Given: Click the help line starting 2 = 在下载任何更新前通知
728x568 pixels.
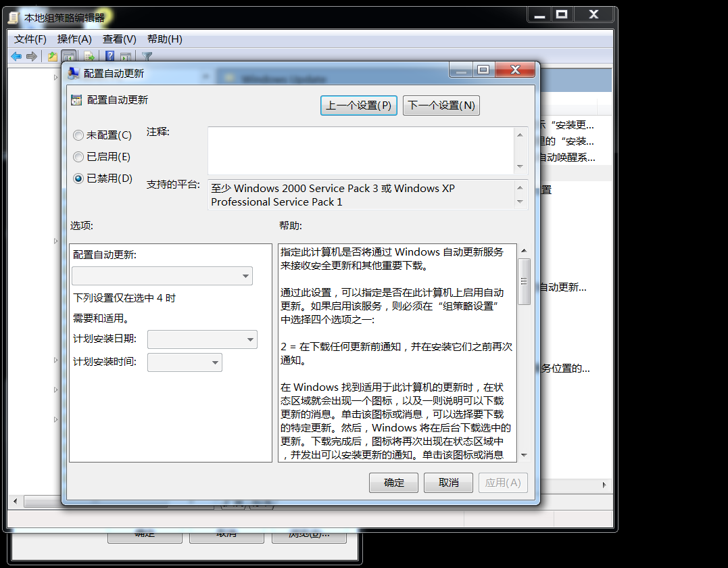Looking at the screenshot, I should (397, 354).
